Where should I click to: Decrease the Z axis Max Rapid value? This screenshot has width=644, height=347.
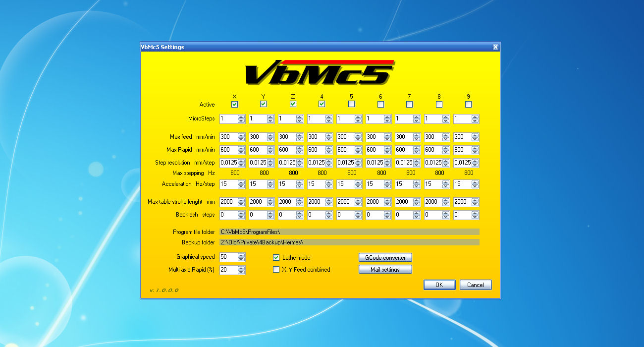(300, 152)
